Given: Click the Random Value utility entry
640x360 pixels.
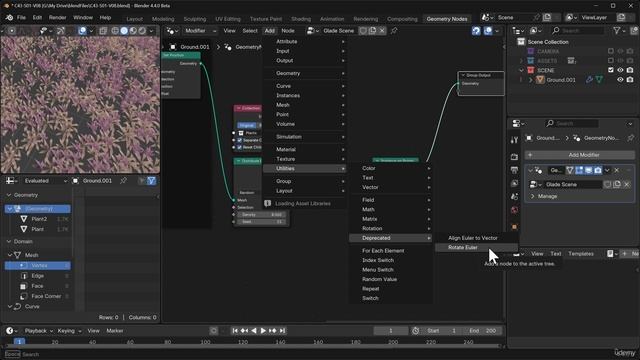Looking at the screenshot, I should click(x=391, y=279).
